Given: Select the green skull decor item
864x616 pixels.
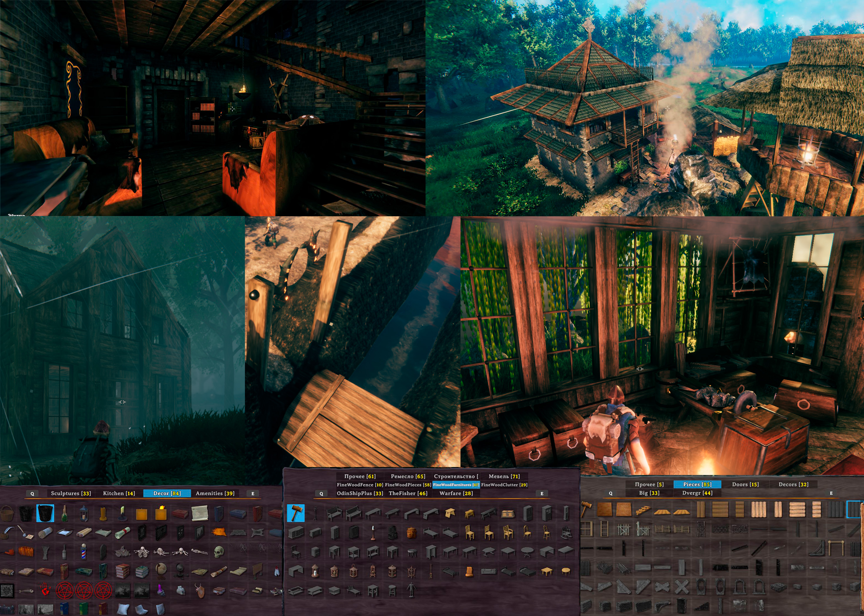Looking at the screenshot, I should pos(219,552).
